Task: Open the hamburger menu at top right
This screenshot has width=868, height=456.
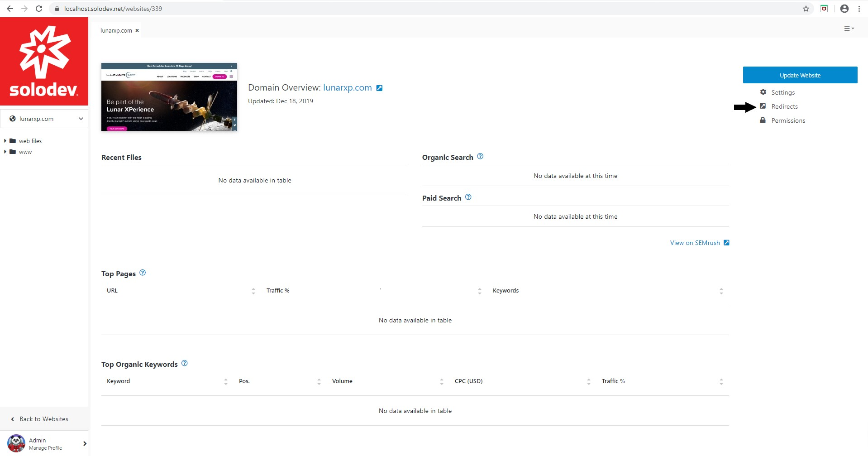Action: coord(849,29)
